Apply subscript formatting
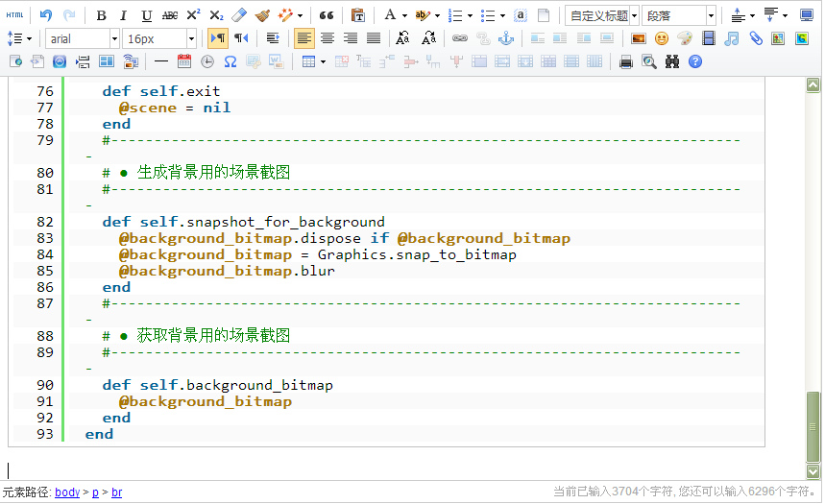Viewport: 825px width, 504px height. click(x=216, y=15)
